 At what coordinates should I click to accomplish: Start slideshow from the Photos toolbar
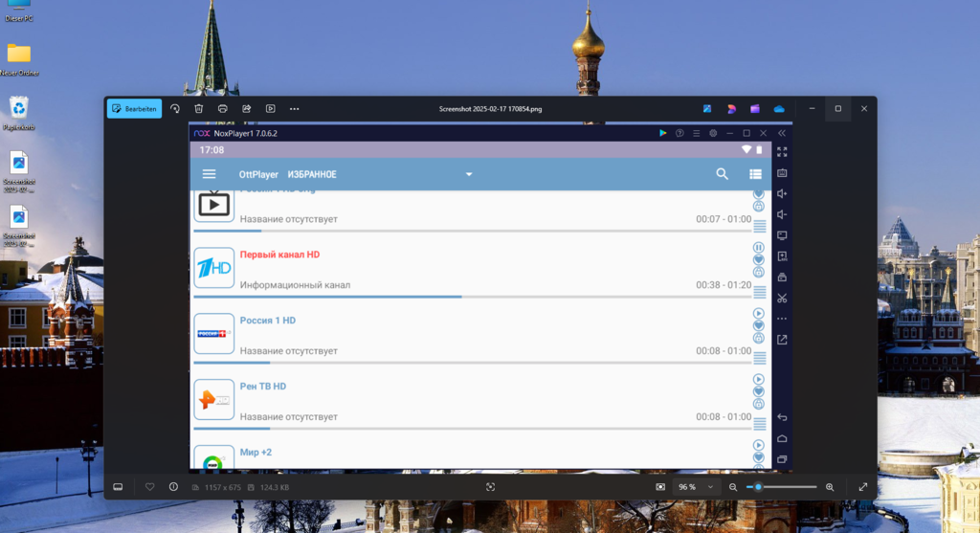(271, 109)
